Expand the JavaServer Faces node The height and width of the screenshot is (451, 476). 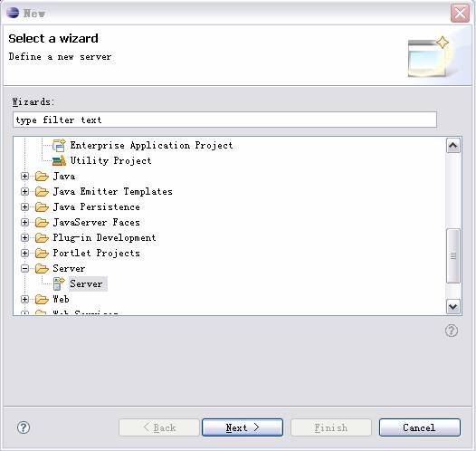(x=25, y=222)
